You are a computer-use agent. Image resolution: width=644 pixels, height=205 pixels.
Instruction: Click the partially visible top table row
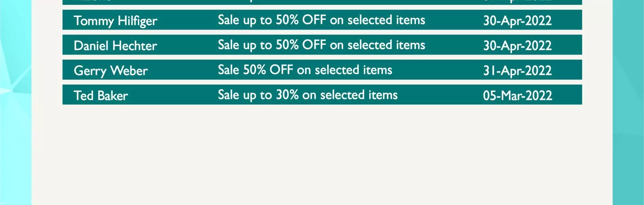[322, 2]
